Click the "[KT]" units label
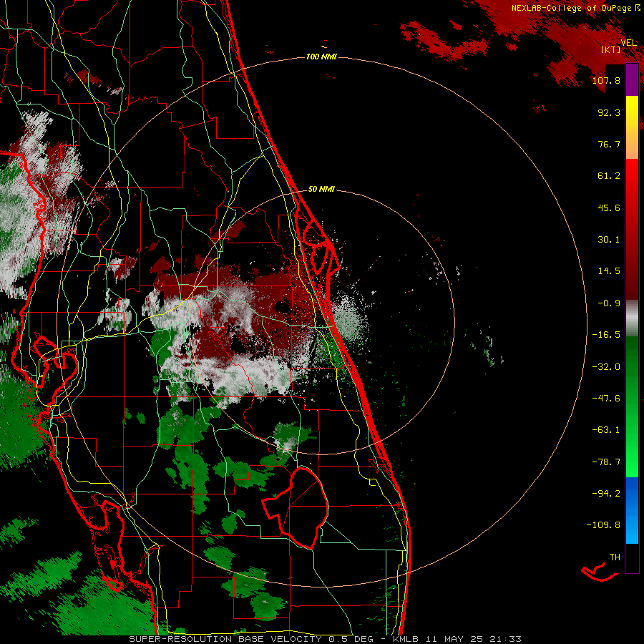This screenshot has width=644, height=644. coord(611,50)
